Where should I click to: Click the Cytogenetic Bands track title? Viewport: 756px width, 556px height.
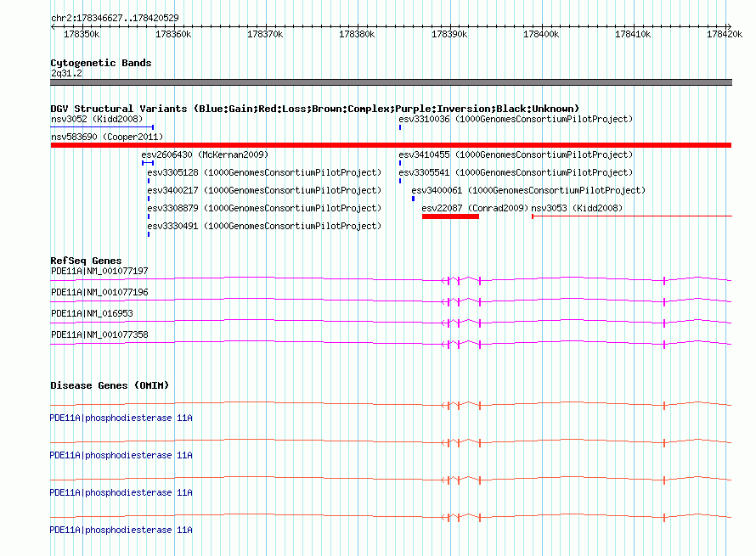(x=101, y=63)
